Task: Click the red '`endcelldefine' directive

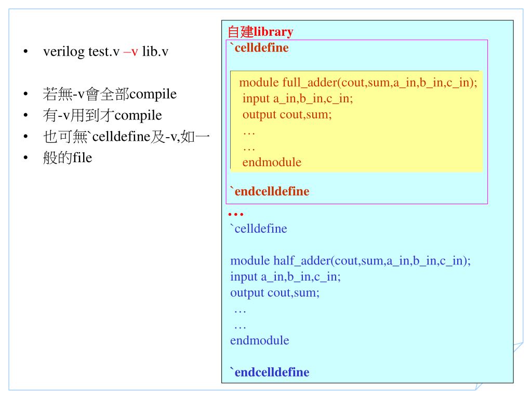Action: click(x=270, y=191)
